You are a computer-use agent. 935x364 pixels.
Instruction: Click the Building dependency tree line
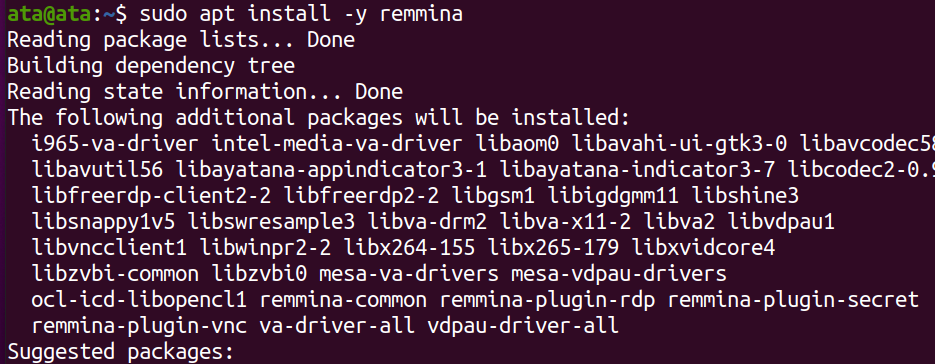151,66
